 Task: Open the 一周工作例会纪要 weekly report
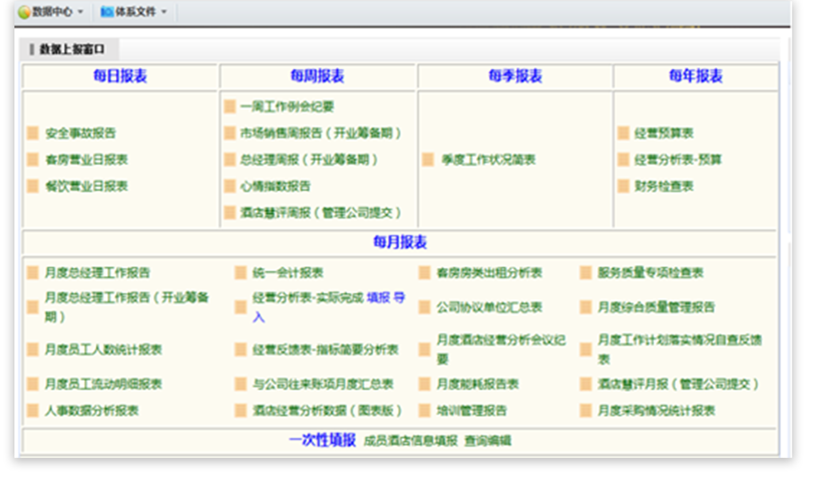(x=287, y=107)
